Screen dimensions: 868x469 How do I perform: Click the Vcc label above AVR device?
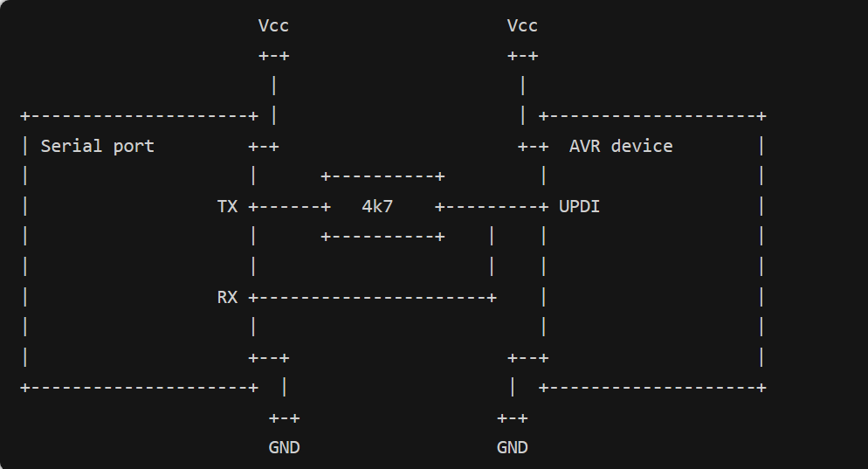point(522,25)
